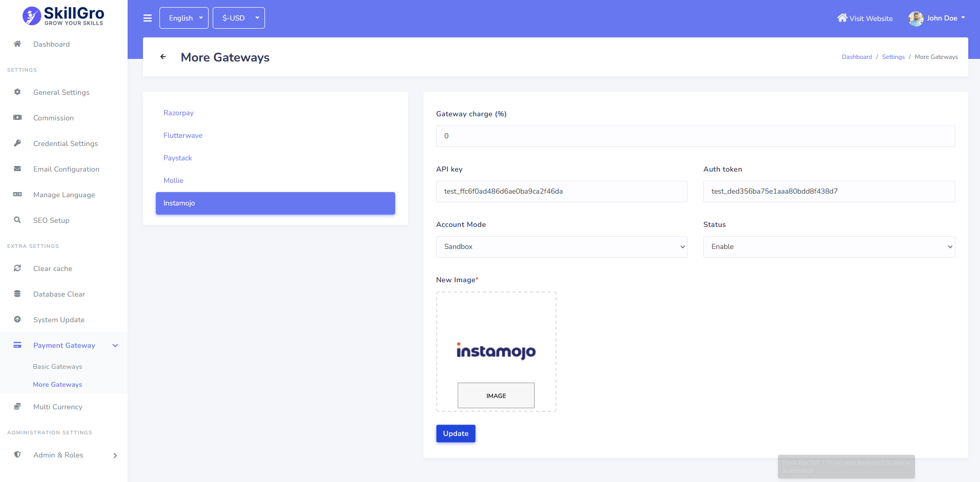Screen dimensions: 980x482
Task: Select the Paystack gateway tab
Action: click(275, 158)
